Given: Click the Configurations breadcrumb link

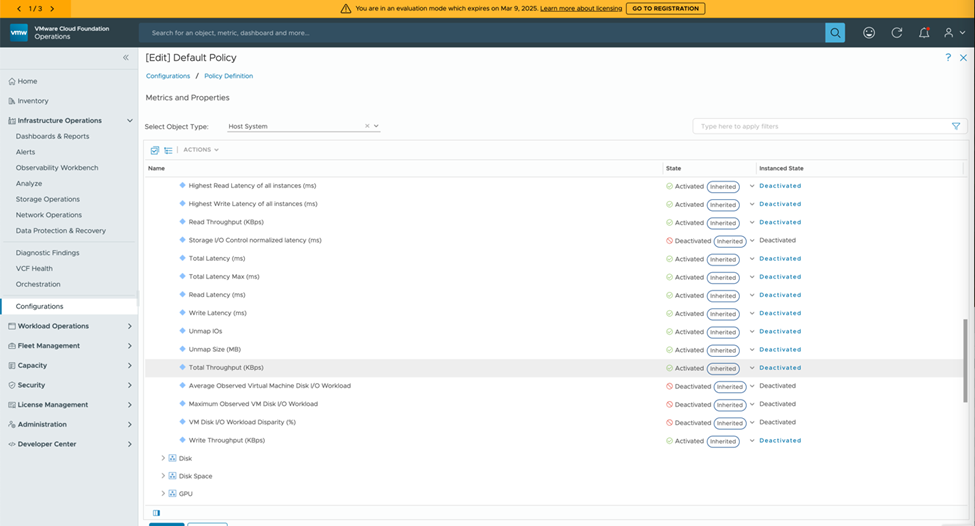Looking at the screenshot, I should click(168, 76).
